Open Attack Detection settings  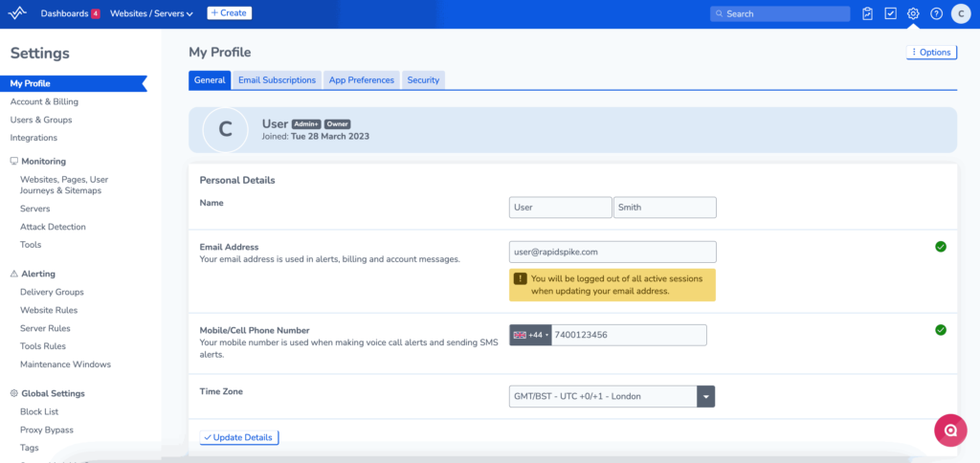click(x=54, y=227)
